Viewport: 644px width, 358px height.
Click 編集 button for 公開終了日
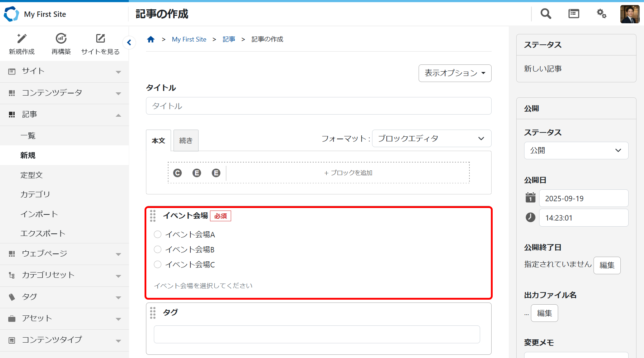607,265
